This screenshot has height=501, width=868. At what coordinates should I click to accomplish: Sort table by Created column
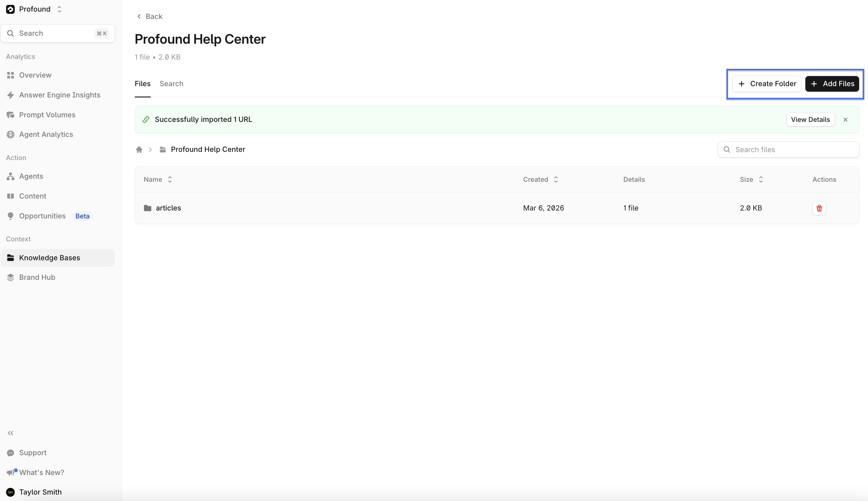[x=540, y=179]
